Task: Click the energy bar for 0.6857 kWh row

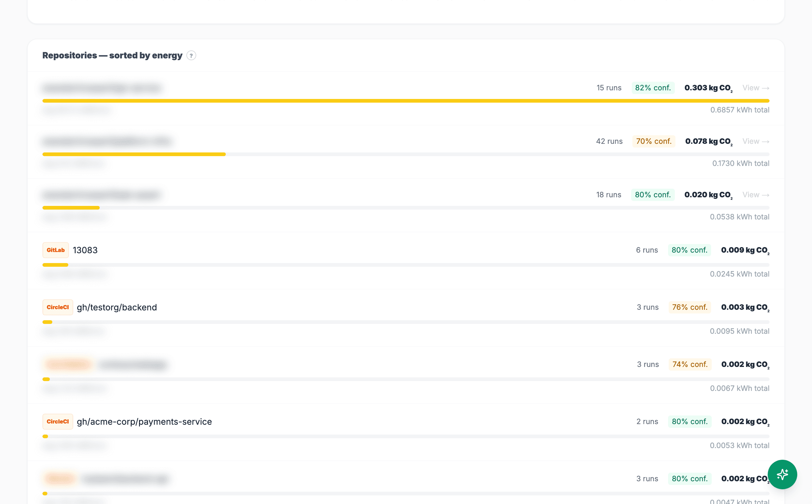Action: [x=406, y=101]
